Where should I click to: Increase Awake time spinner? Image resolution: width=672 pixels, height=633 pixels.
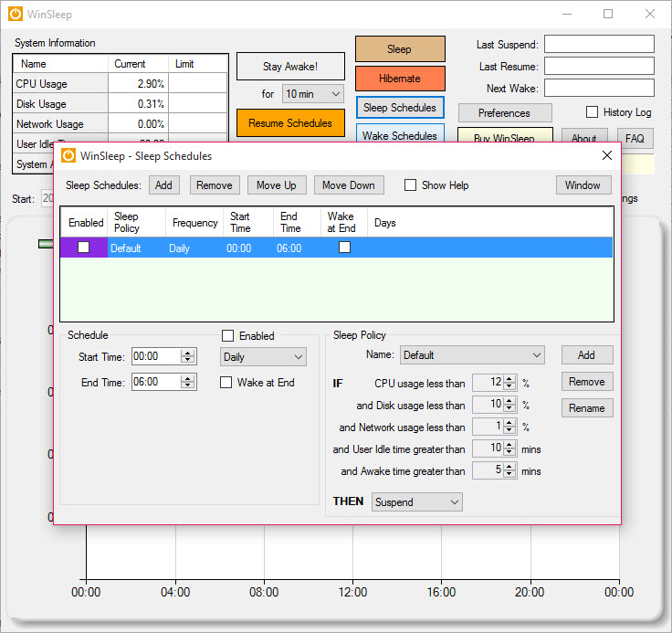509,467
